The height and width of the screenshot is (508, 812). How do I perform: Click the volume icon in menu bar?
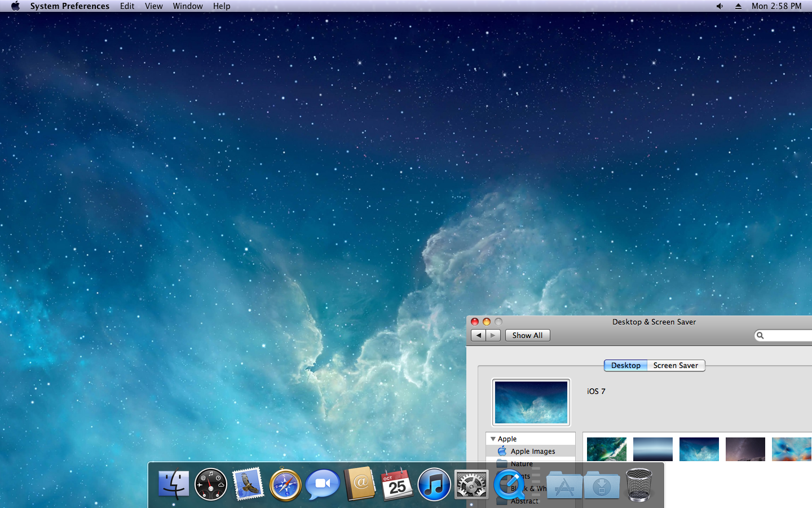[720, 6]
